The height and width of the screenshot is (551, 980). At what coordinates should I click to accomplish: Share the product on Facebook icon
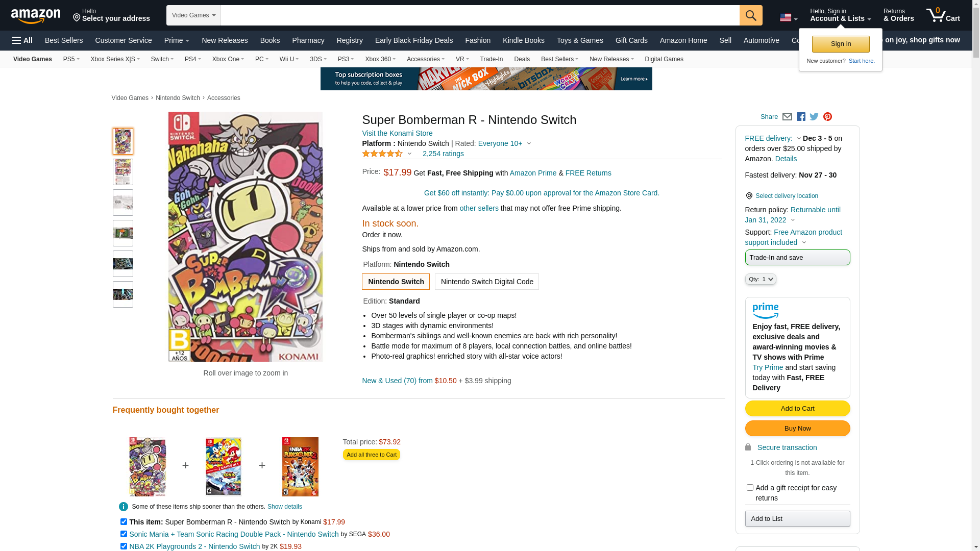click(801, 117)
